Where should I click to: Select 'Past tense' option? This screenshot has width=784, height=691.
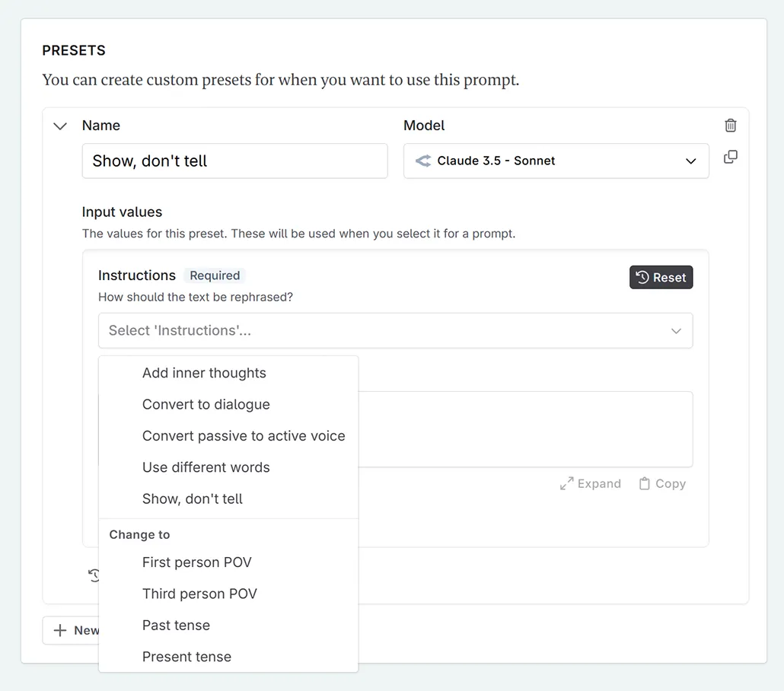176,626
